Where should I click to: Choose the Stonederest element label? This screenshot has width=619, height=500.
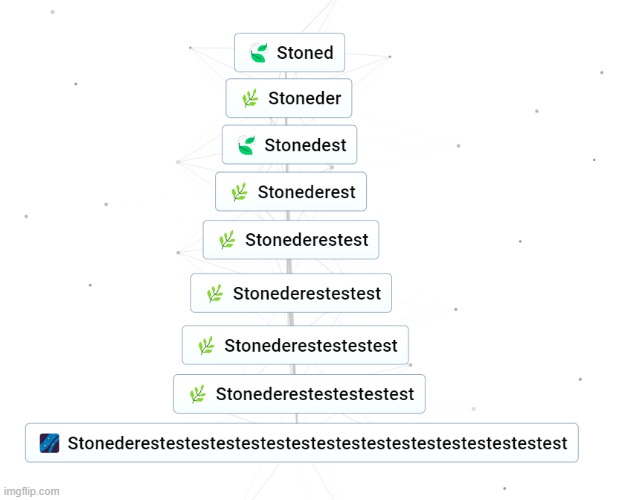[306, 192]
